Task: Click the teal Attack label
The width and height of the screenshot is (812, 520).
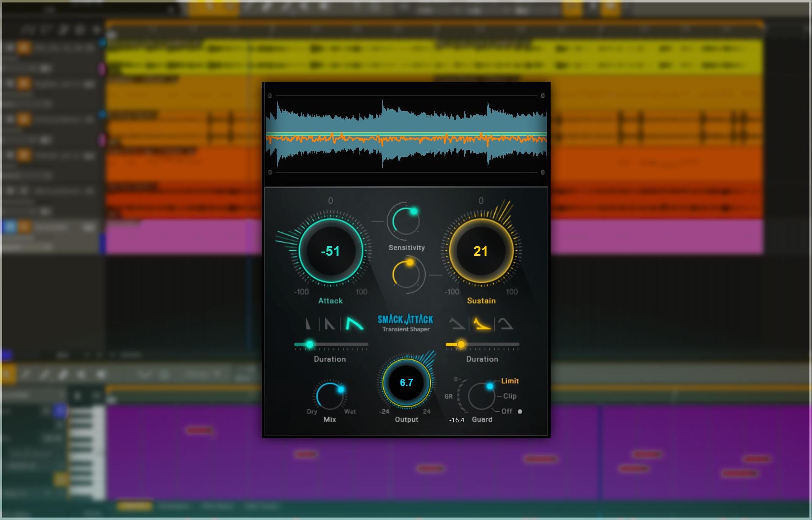Action: click(330, 301)
